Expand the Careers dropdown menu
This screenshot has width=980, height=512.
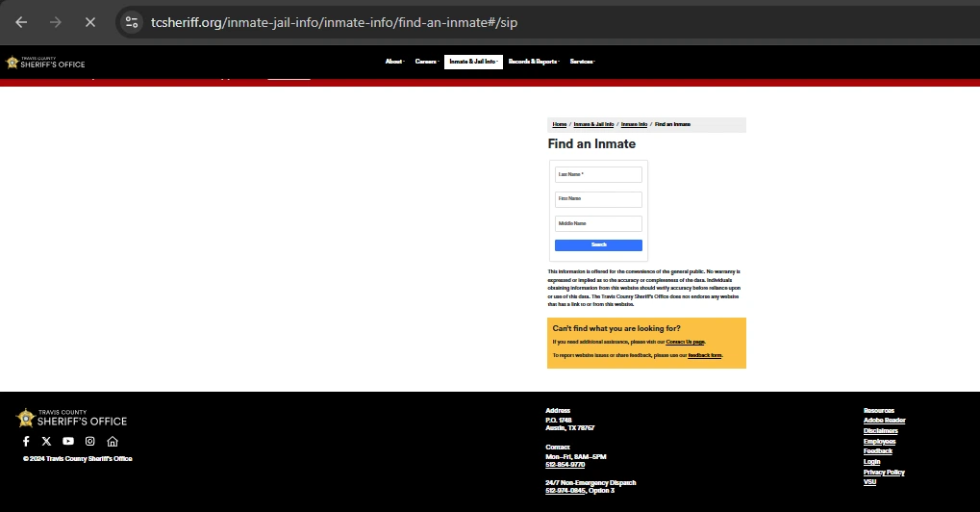coord(426,62)
